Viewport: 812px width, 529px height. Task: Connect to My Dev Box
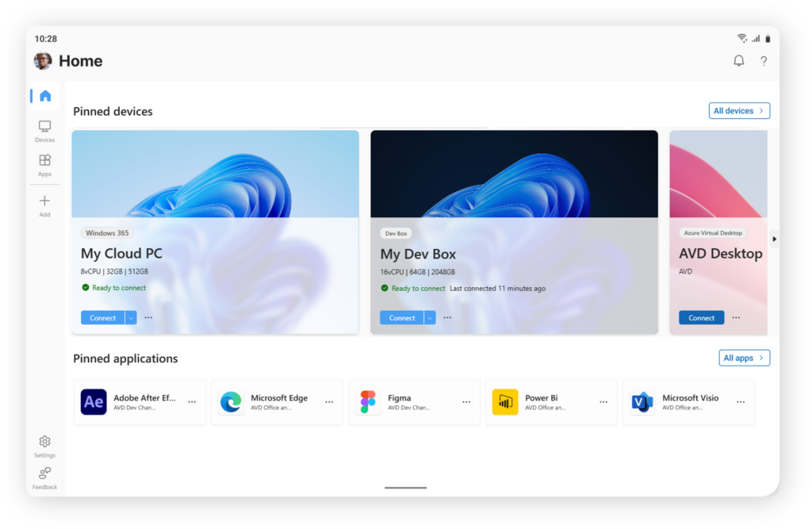pos(402,317)
